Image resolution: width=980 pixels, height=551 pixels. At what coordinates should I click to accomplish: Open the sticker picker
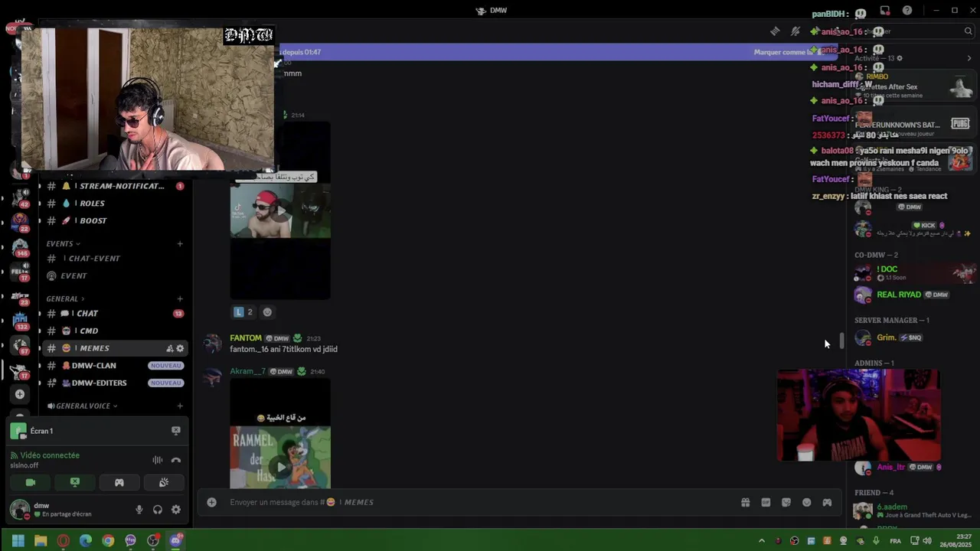click(x=786, y=502)
